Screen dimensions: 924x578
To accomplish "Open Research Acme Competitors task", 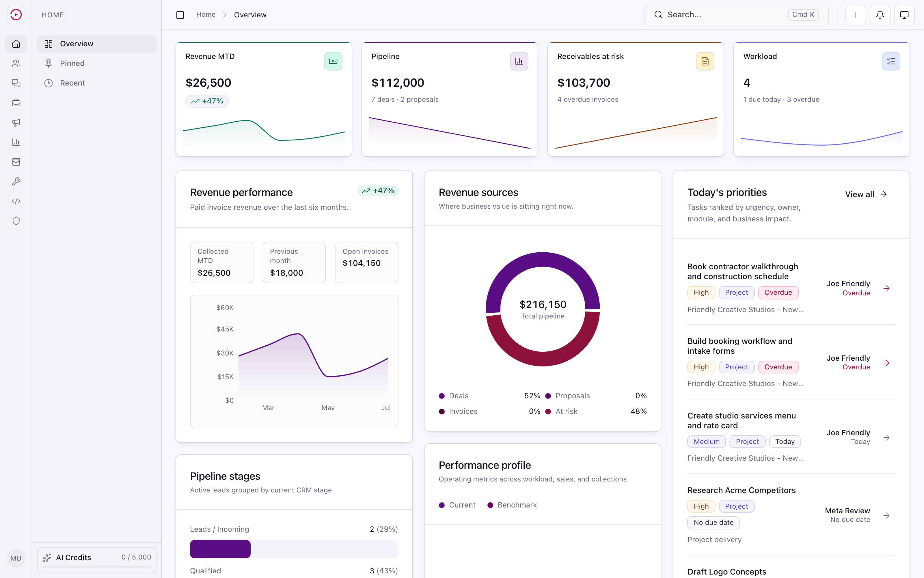I will [x=742, y=490].
